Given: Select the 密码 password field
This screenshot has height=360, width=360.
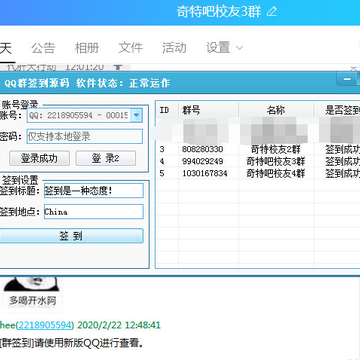Looking at the screenshot, I should (85, 136).
